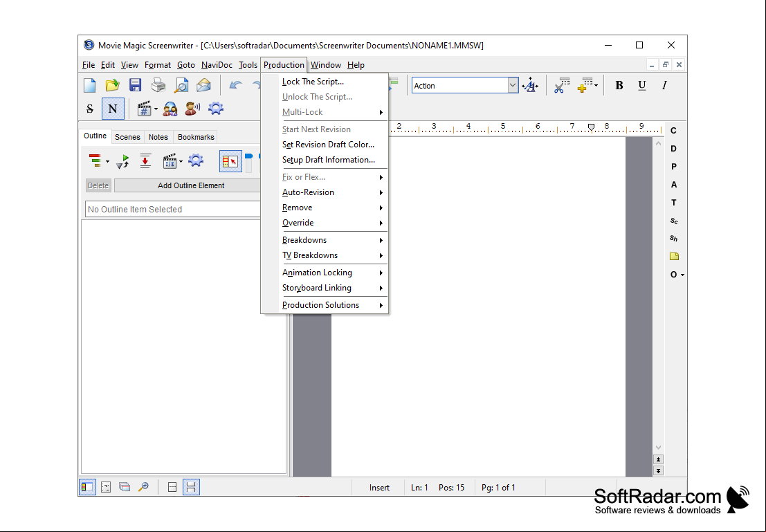Toggle Underline formatting

coord(642,86)
